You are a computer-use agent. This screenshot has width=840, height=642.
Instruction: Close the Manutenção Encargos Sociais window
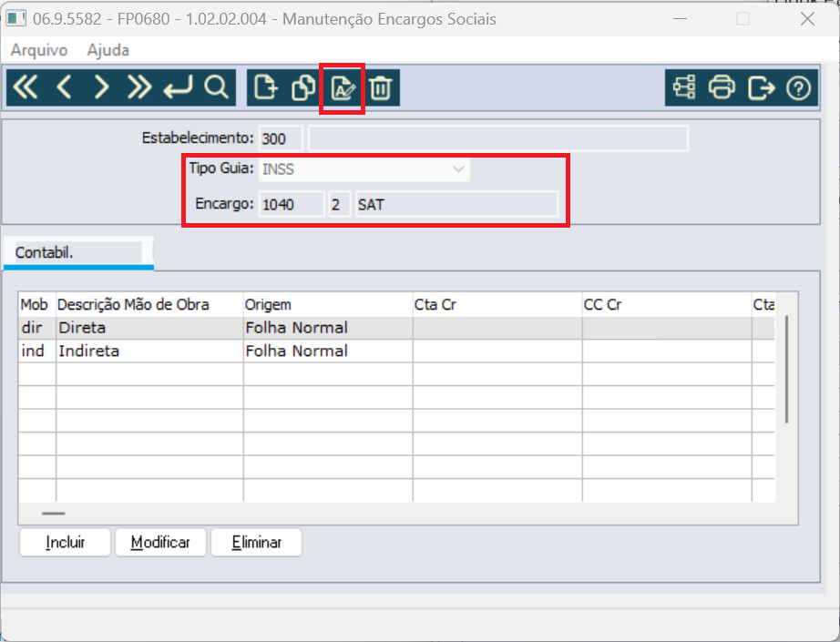(807, 19)
